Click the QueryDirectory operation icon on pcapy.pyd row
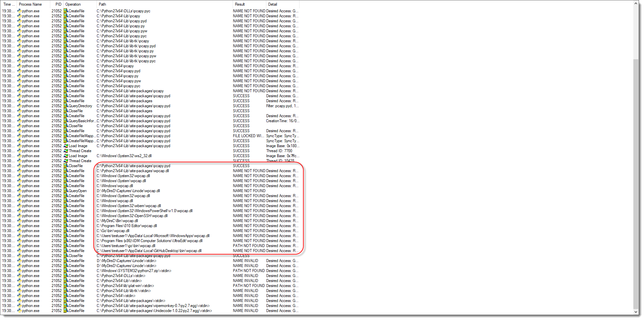Viewport: 644px width, 320px height. (66, 106)
